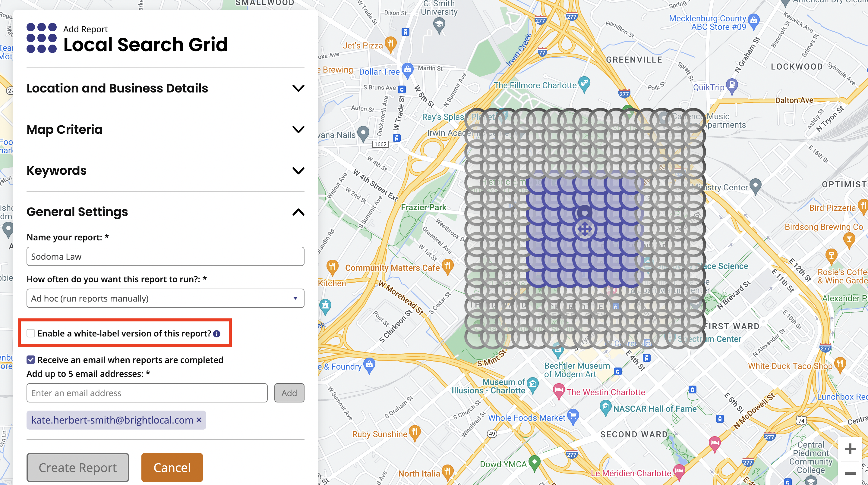
Task: Click Frazier Park map label
Action: [424, 207]
